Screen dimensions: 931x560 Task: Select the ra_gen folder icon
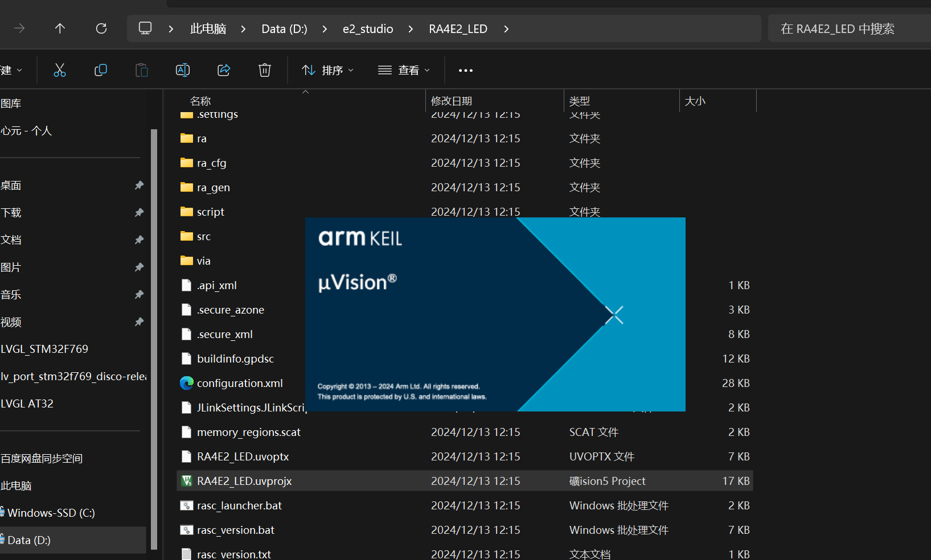(x=187, y=187)
